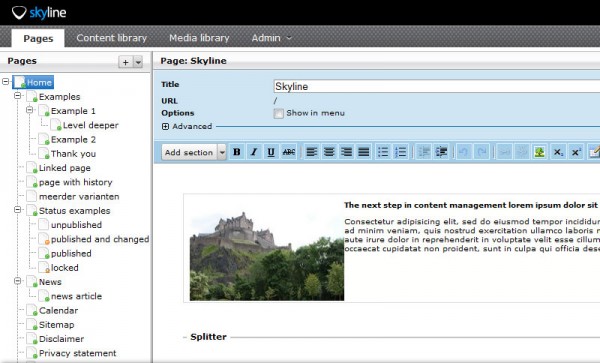
Task: Open the Add section dropdown arrow
Action: pyautogui.click(x=222, y=152)
